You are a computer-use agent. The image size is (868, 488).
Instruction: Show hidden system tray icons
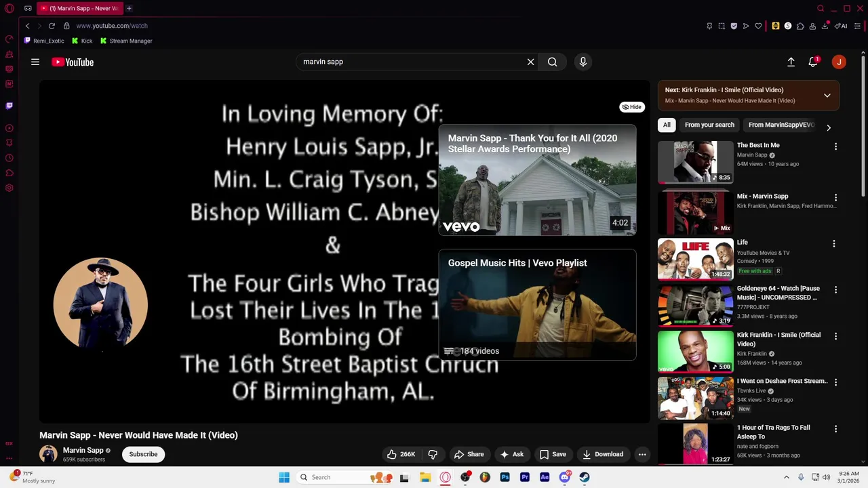[787, 477]
